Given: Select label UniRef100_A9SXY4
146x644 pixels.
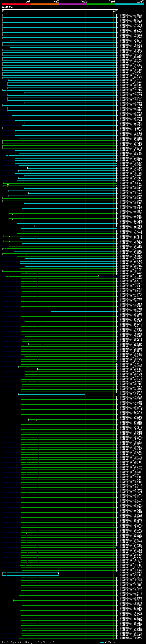Looking at the screenshot, I should (131, 95).
